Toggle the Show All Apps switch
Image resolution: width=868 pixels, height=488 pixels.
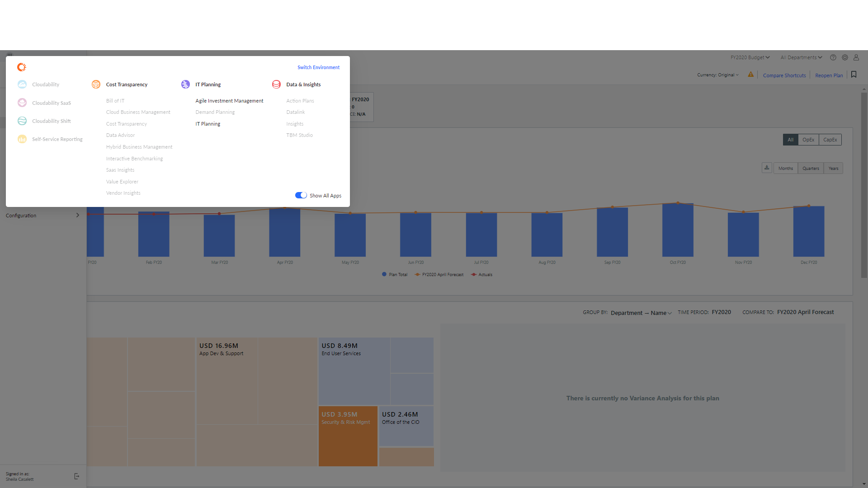coord(301,195)
